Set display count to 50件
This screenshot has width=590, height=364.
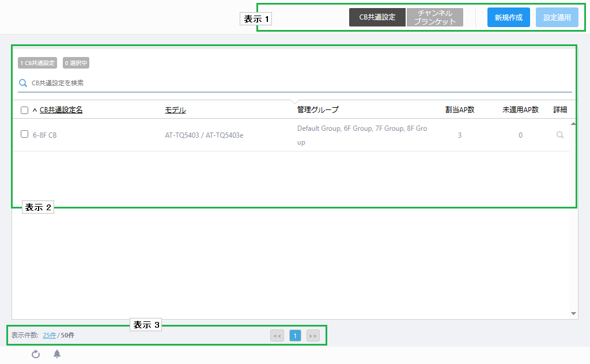(68, 335)
